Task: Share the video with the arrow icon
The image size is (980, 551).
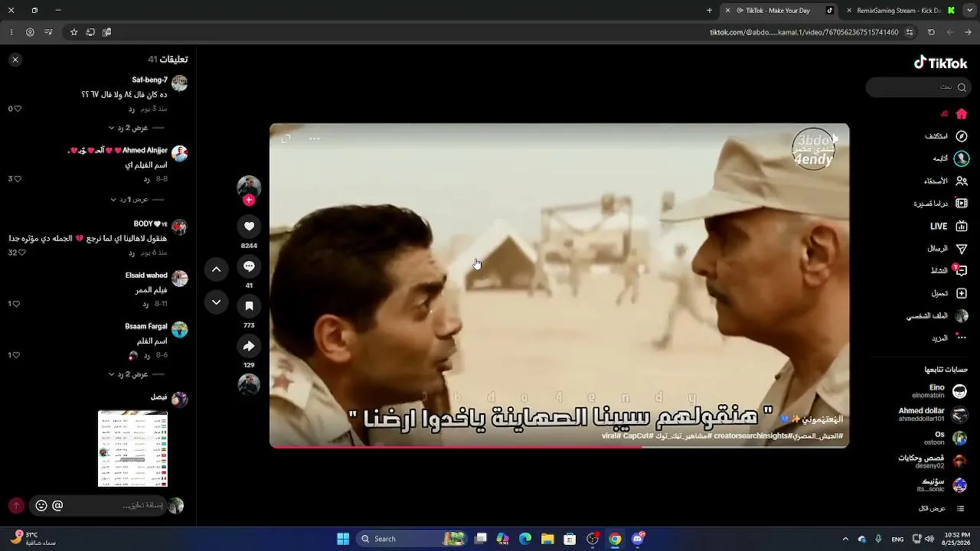Action: [x=249, y=346]
